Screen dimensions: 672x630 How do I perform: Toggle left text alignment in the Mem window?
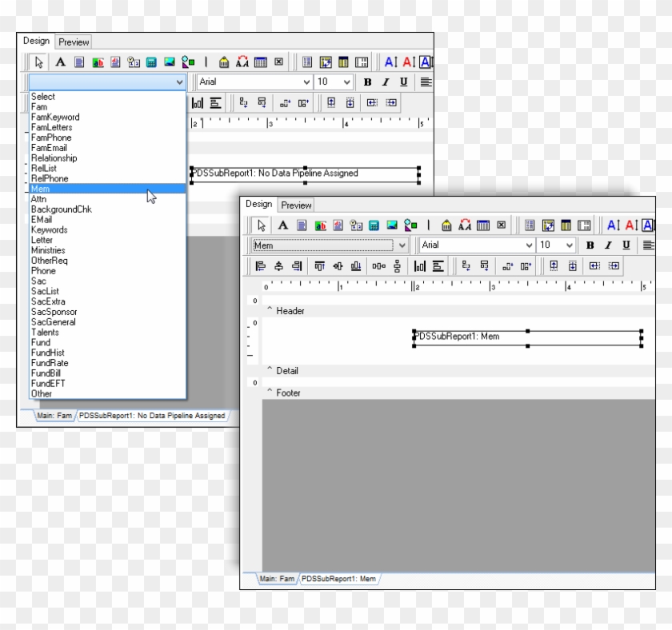point(649,245)
